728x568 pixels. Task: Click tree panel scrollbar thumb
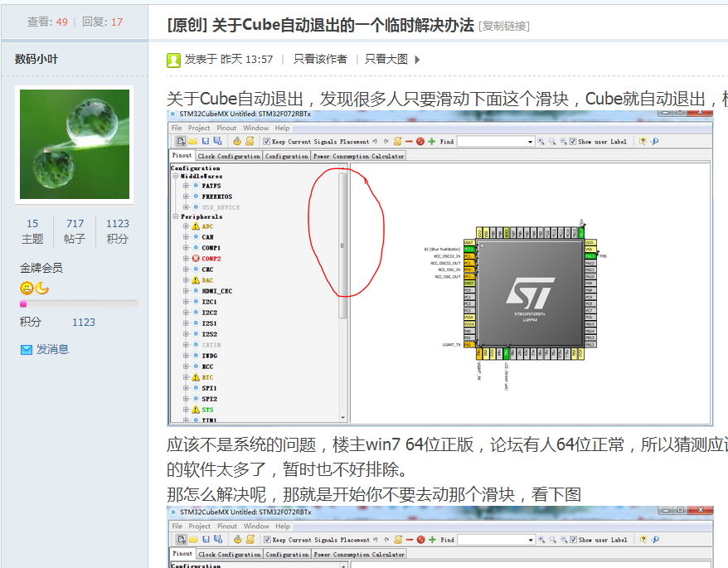pos(342,245)
